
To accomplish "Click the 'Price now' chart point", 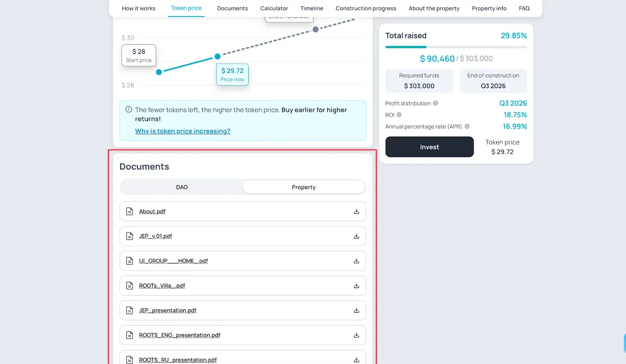I will coord(218,56).
